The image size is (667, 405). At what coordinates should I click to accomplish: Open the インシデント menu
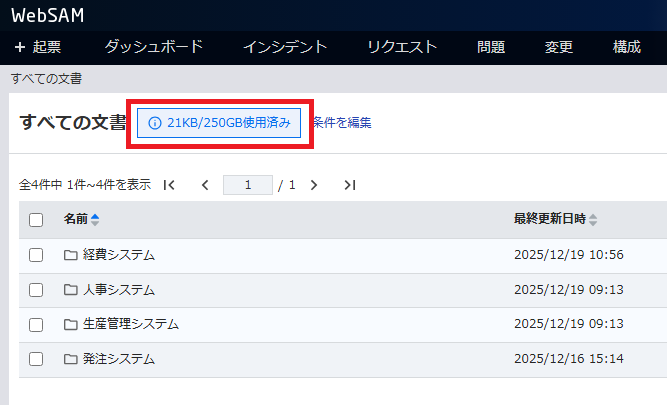(285, 47)
